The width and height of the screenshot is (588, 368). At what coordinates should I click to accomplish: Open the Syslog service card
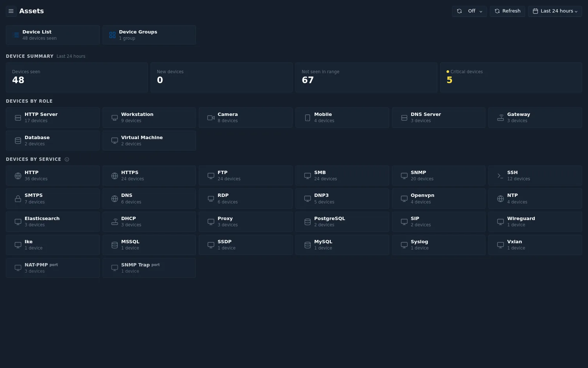(439, 245)
